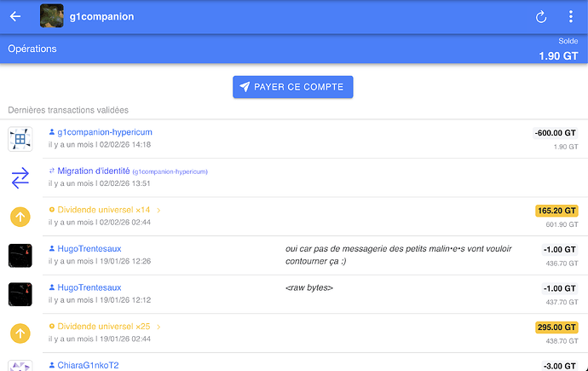Click HugoTrentesaux avatar on the 12:12 transaction
This screenshot has width=588, height=371.
click(x=20, y=294)
